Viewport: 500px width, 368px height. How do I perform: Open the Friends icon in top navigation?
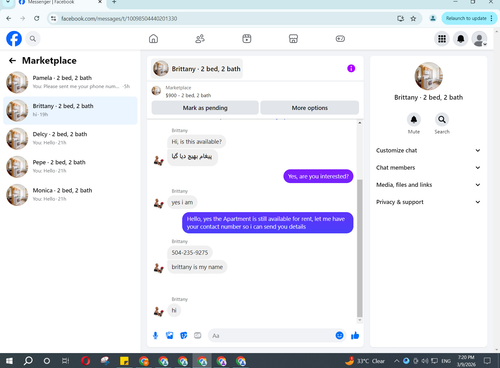200,39
